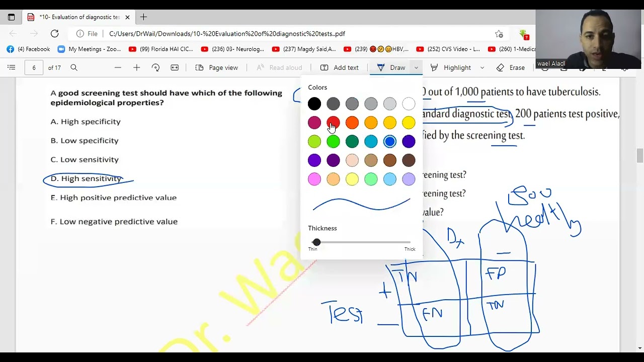Open a new browser tab

pyautogui.click(x=143, y=17)
